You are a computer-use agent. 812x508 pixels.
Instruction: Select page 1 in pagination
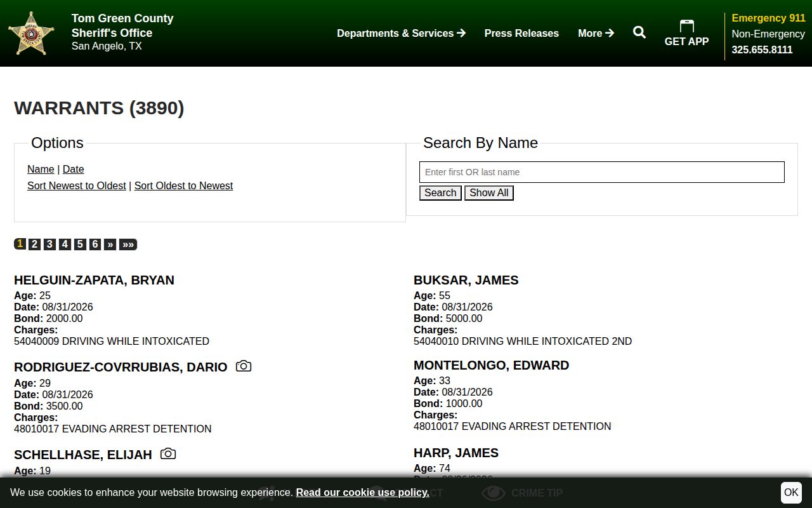point(20,244)
